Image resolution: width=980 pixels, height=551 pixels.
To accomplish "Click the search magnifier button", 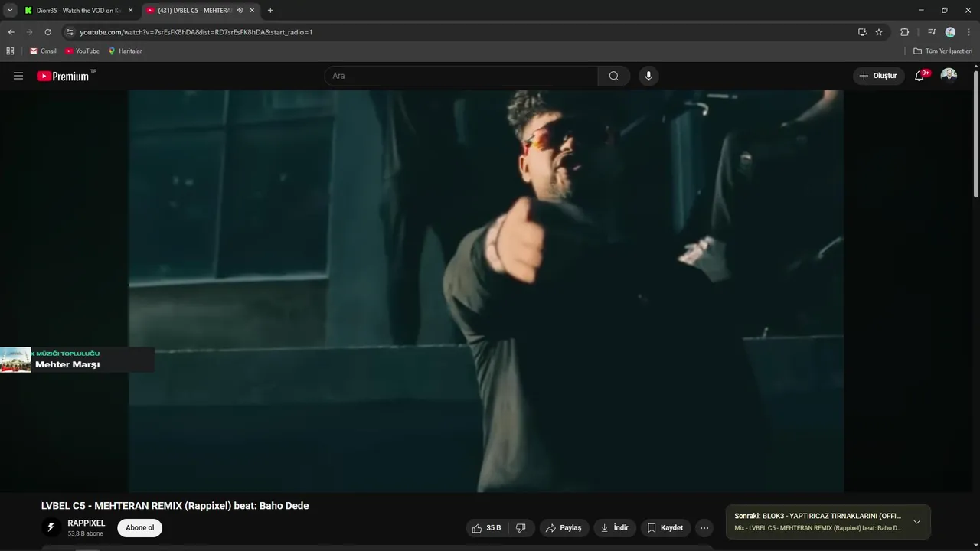I will click(614, 76).
